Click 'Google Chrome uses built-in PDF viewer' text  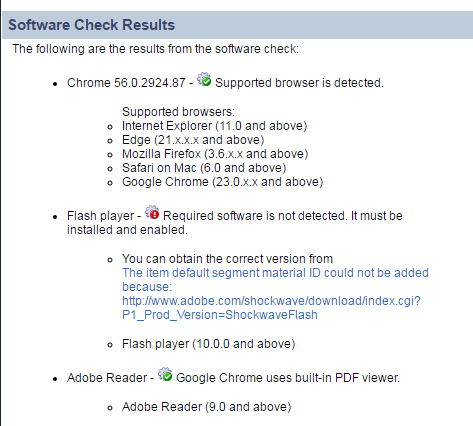point(288,378)
